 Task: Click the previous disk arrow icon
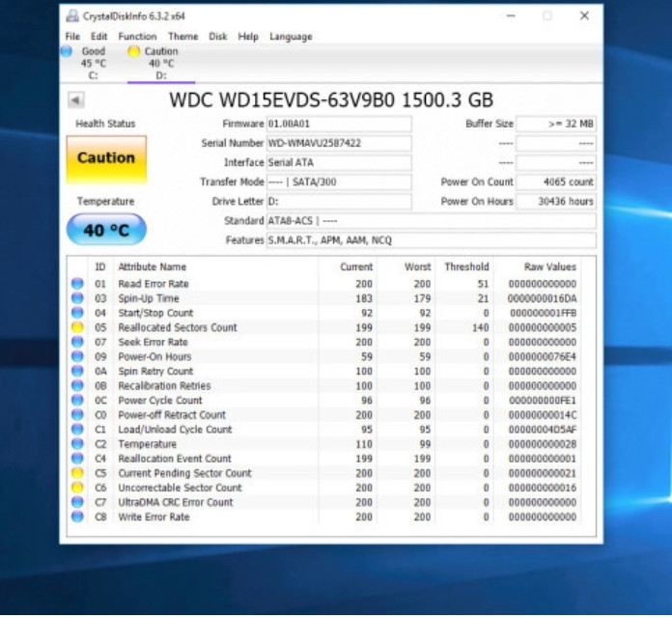75,100
